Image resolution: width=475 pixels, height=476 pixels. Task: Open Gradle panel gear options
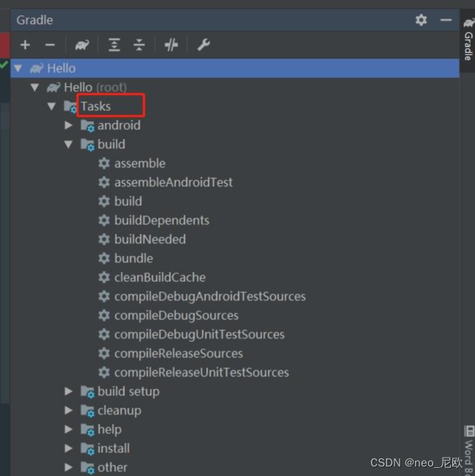(x=421, y=20)
